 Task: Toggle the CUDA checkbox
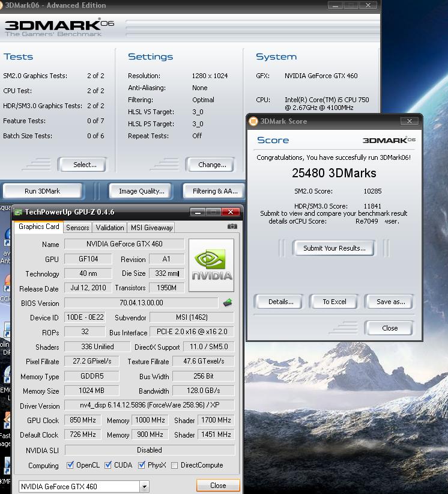(x=108, y=465)
